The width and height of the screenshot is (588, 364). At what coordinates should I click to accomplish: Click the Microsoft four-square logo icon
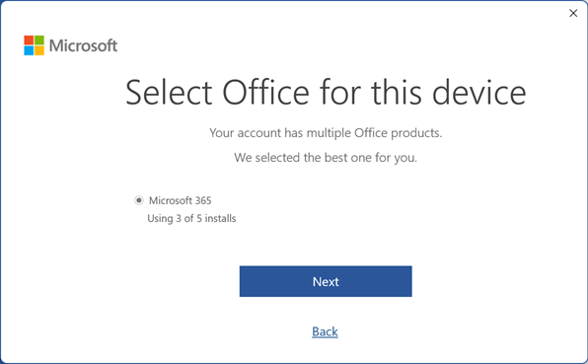click(x=34, y=45)
